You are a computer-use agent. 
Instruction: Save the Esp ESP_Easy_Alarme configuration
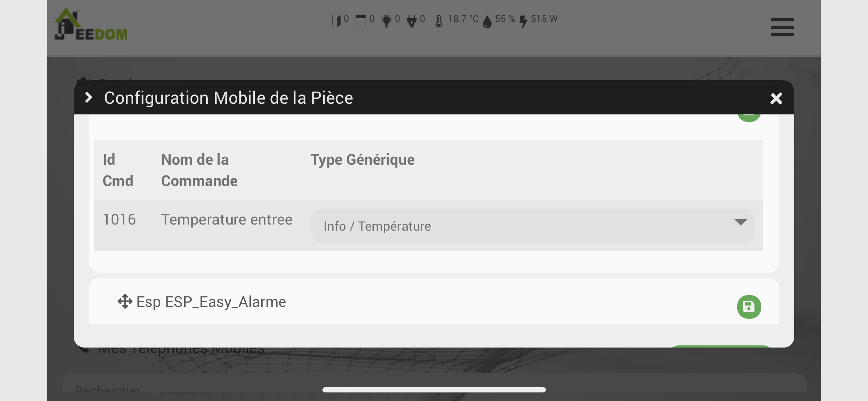click(749, 307)
